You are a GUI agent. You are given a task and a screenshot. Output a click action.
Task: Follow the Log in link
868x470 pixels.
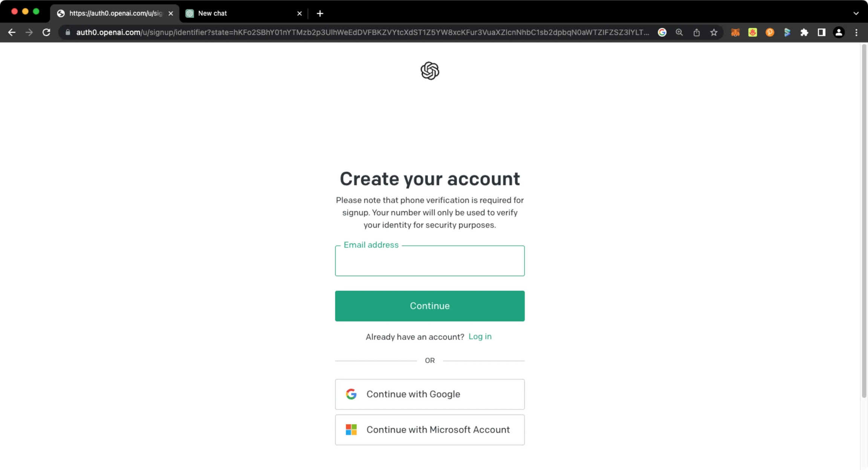480,336
